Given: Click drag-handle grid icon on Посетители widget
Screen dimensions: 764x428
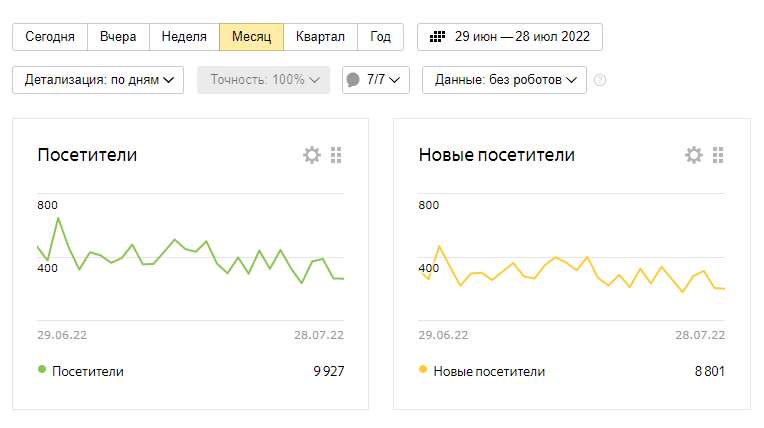Looking at the screenshot, I should pos(336,155).
